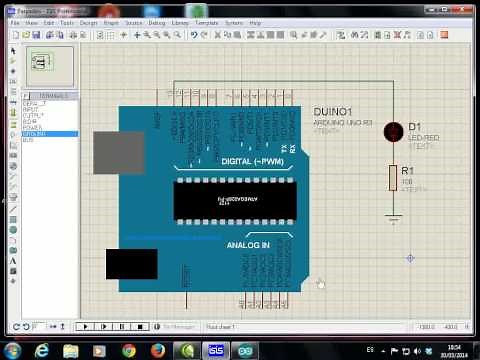Click the block delete icon
Viewport: 480px width, 360px height.
point(281,35)
